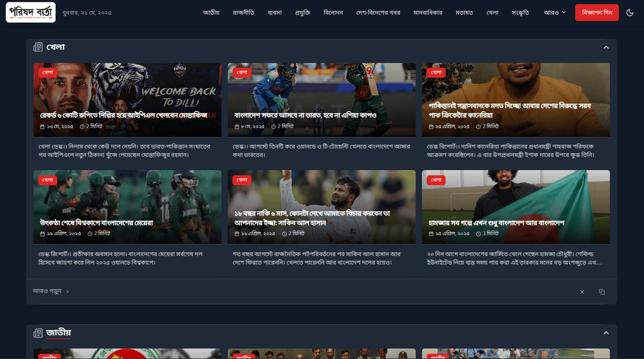Go to the প্রযুক্তি navigation item
Screen dimensions: 644x359
click(x=302, y=13)
